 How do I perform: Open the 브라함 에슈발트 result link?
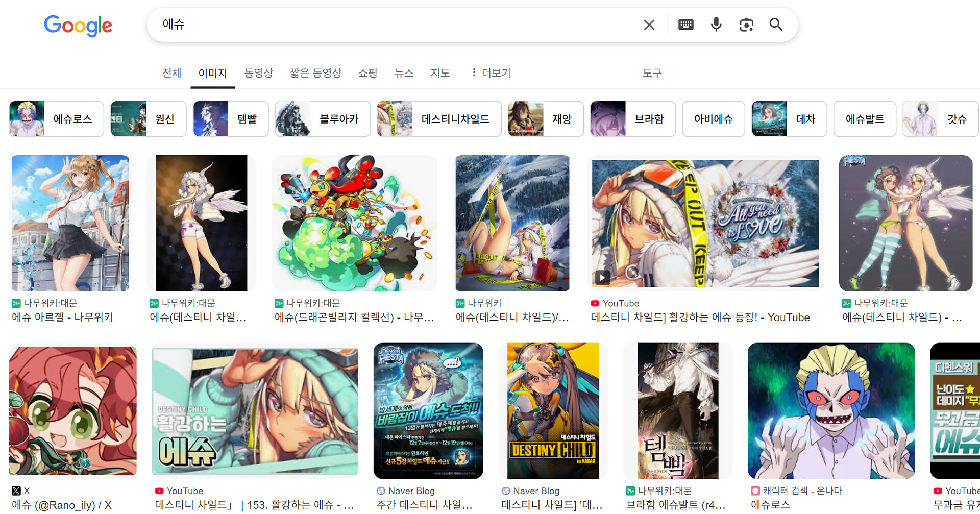coord(676,505)
